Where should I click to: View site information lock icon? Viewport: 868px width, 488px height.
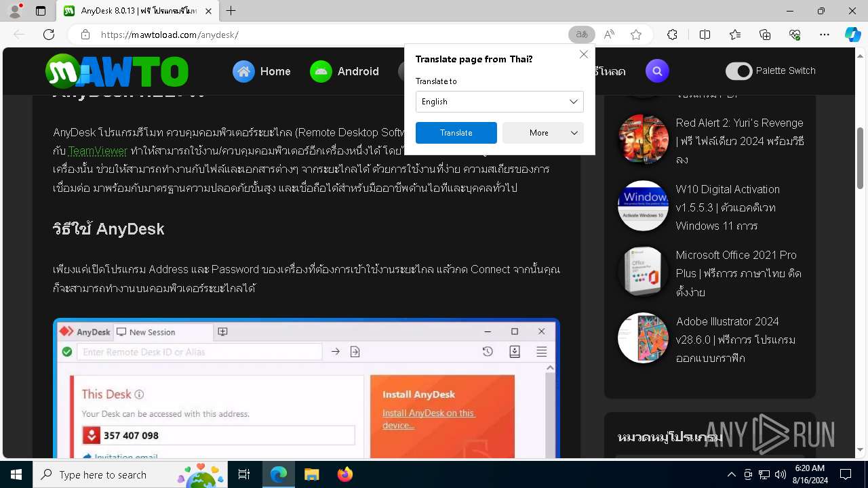(x=85, y=35)
